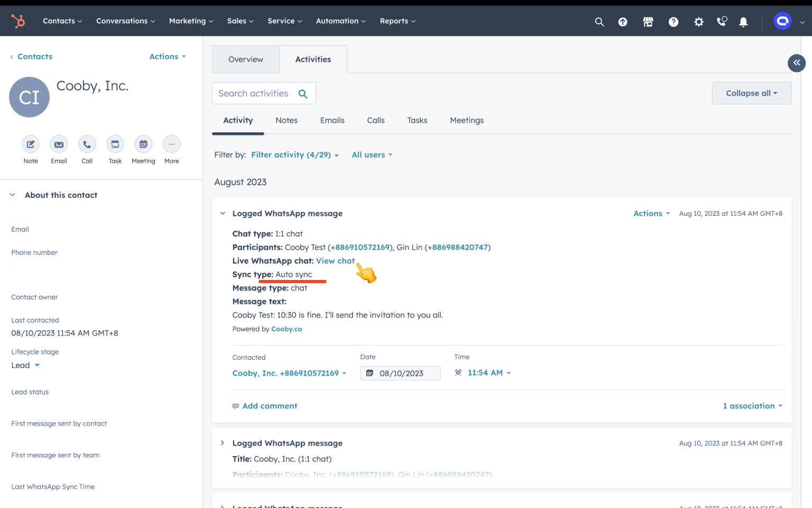
Task: Click the calling phone icon in top bar
Action: click(722, 21)
